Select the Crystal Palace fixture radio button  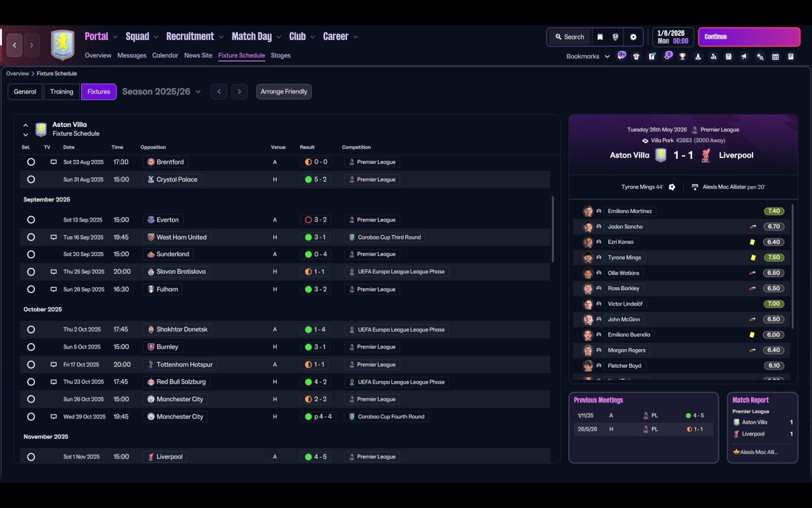(x=31, y=180)
